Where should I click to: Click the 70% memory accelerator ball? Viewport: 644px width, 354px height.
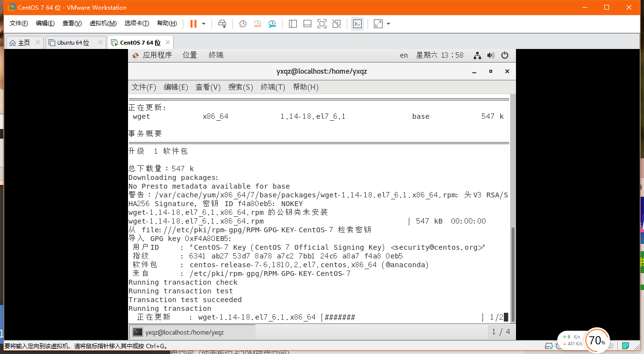[x=597, y=340]
